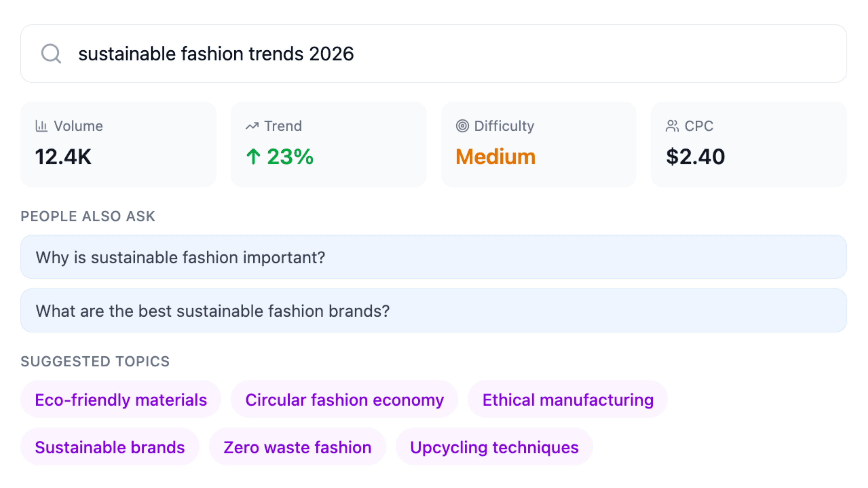Choose the Ethical manufacturing topic chip
Screen dimensions: 868x488
(x=568, y=400)
